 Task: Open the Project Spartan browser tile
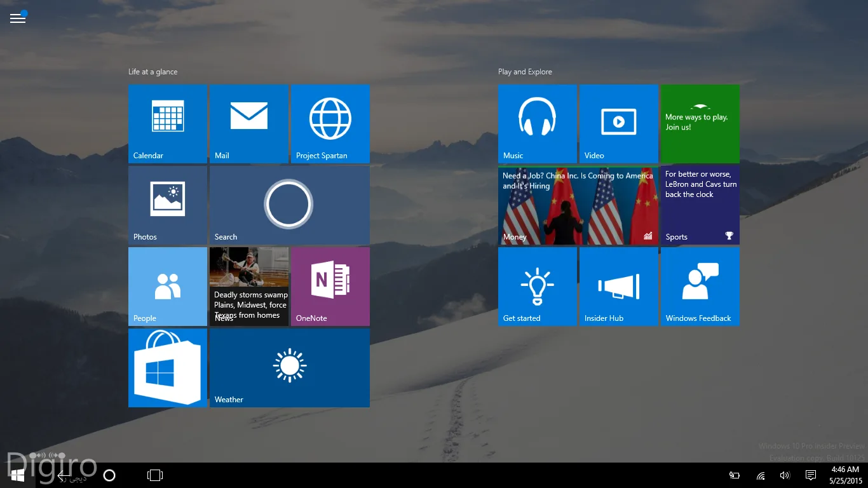pos(330,124)
